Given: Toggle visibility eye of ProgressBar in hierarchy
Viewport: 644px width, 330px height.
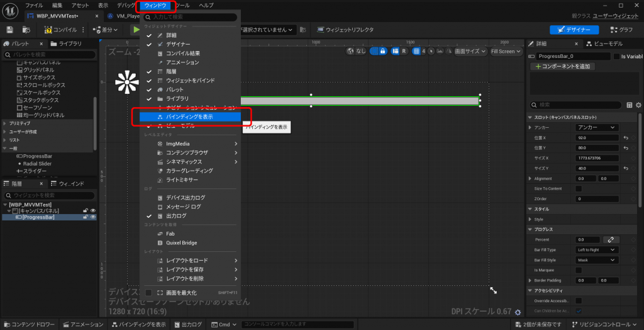Looking at the screenshot, I should tap(93, 217).
